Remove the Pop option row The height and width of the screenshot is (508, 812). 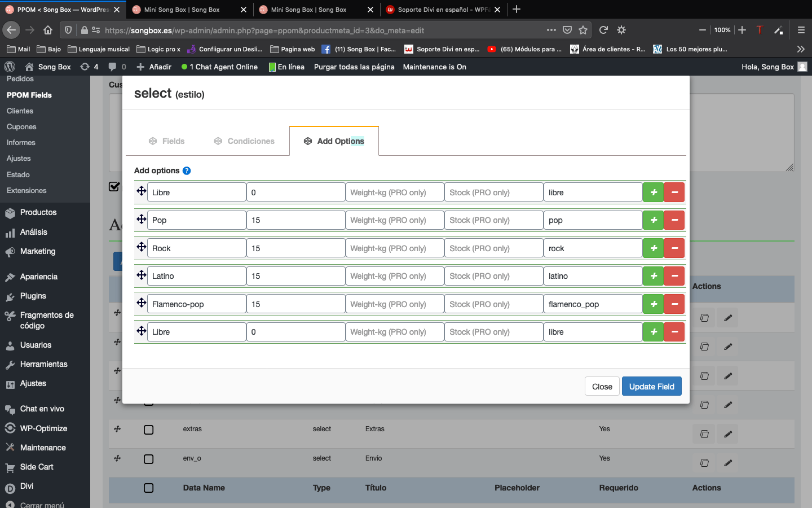(674, 220)
